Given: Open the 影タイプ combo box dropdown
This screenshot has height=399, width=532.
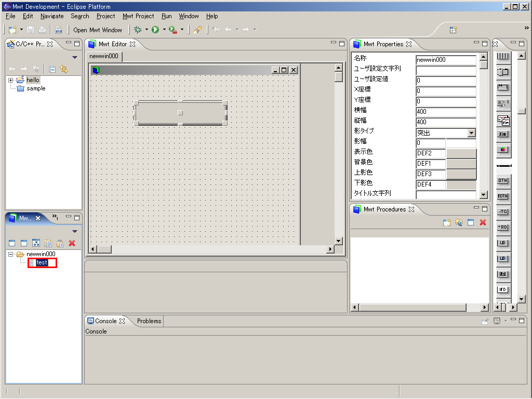Looking at the screenshot, I should pyautogui.click(x=472, y=132).
